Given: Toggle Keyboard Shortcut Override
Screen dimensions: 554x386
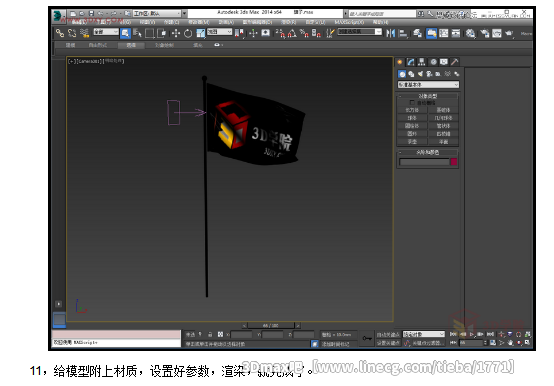Looking at the screenshot, I should click(x=265, y=34).
